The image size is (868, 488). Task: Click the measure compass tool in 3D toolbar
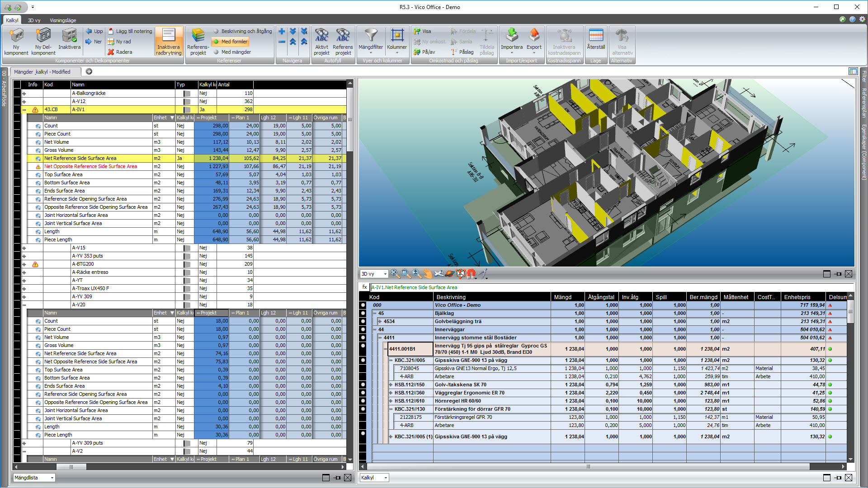[x=482, y=274]
